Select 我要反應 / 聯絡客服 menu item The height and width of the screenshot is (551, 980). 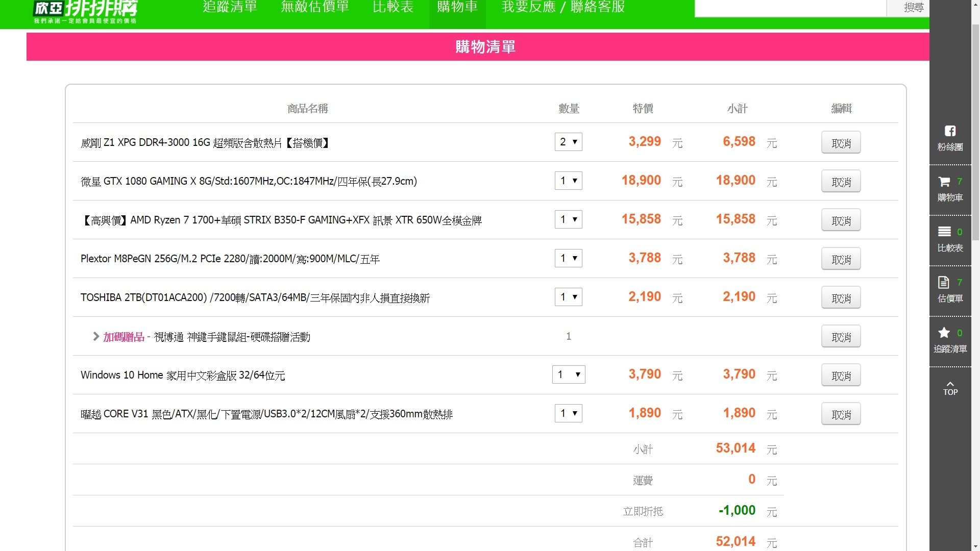point(563,7)
